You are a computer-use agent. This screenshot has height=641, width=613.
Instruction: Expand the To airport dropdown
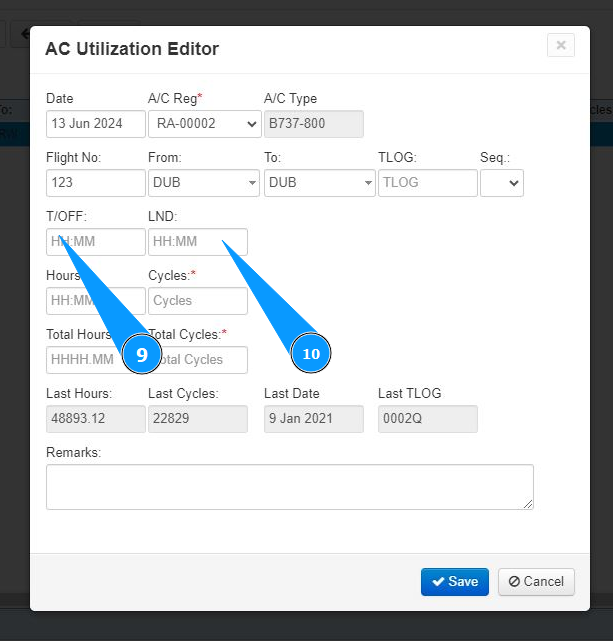click(320, 183)
